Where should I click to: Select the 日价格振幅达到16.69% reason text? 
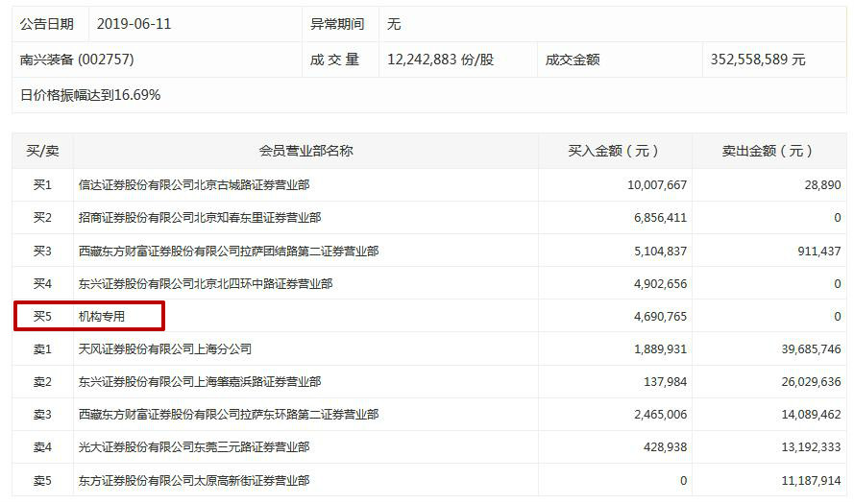click(x=90, y=95)
